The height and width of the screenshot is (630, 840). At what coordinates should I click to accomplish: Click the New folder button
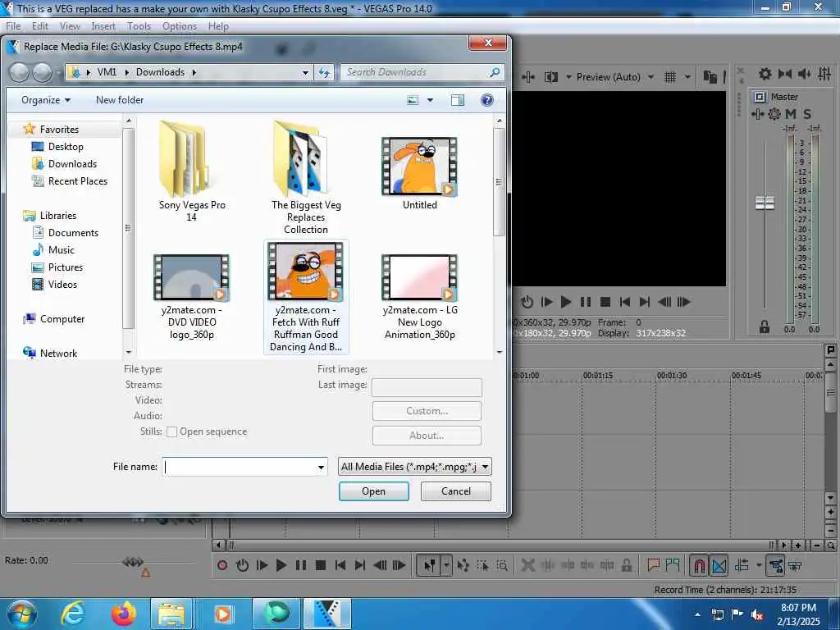(x=120, y=100)
